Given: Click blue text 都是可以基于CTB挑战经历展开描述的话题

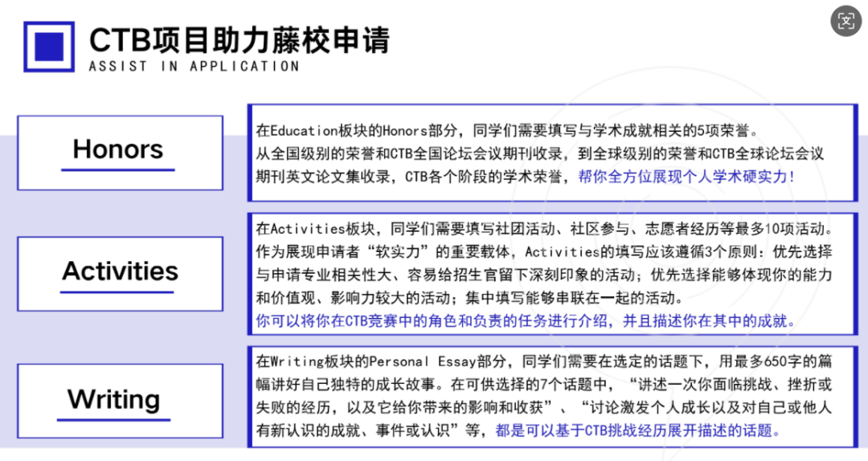Looking at the screenshot, I should (x=638, y=430).
